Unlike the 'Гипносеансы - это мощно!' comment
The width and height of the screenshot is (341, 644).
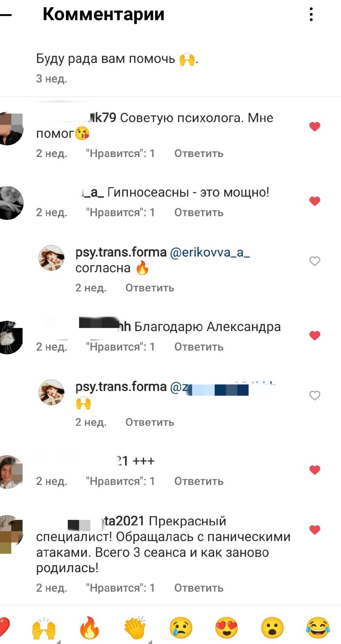315,201
